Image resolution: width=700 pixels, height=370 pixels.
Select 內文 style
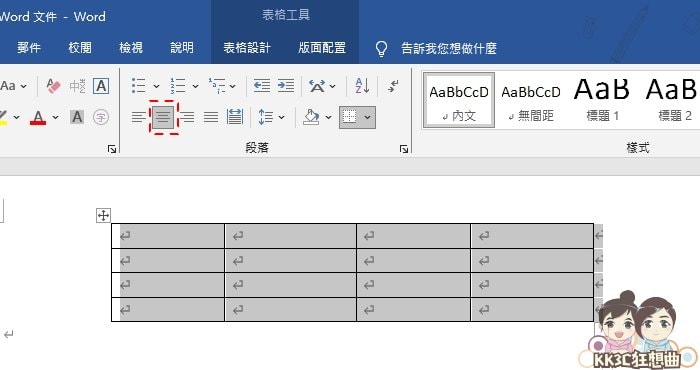458,100
